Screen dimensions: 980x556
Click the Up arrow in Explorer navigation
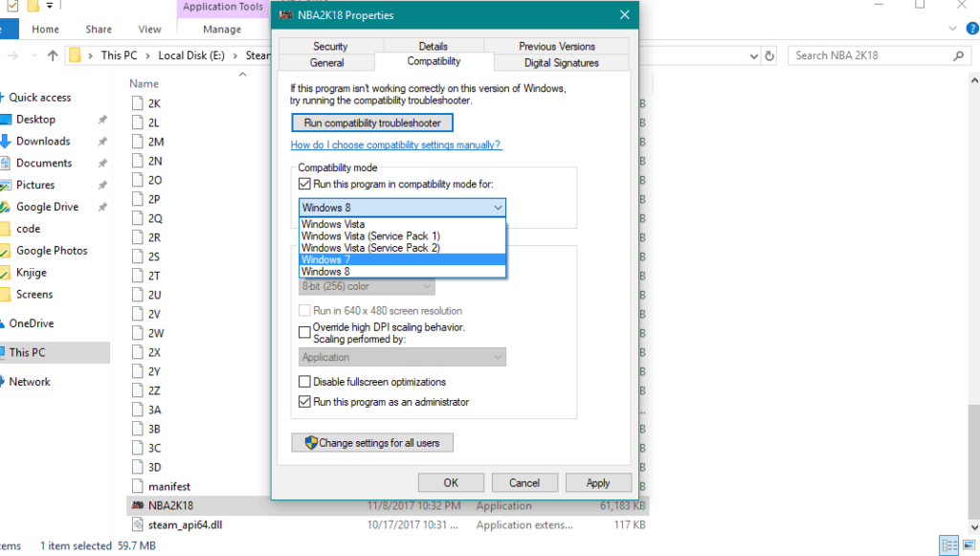point(53,56)
